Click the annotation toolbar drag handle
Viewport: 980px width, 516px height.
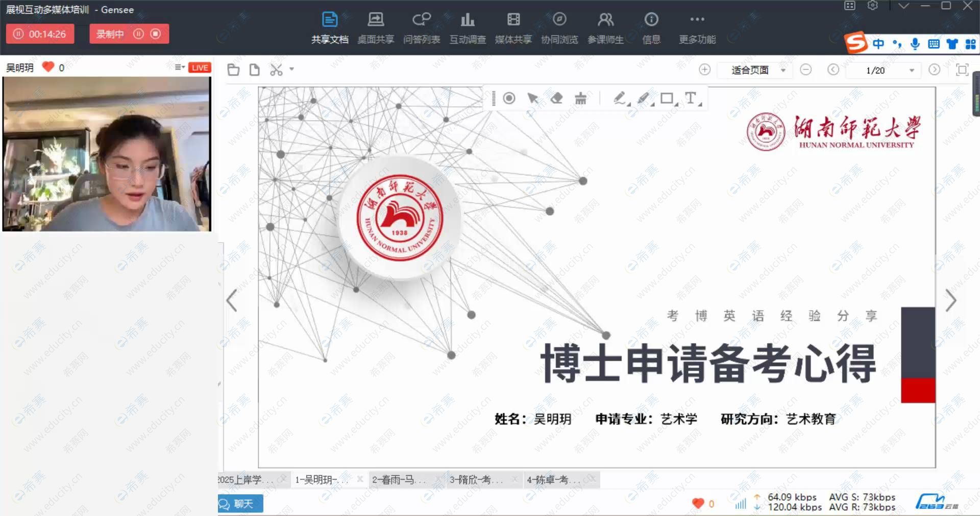coord(494,98)
